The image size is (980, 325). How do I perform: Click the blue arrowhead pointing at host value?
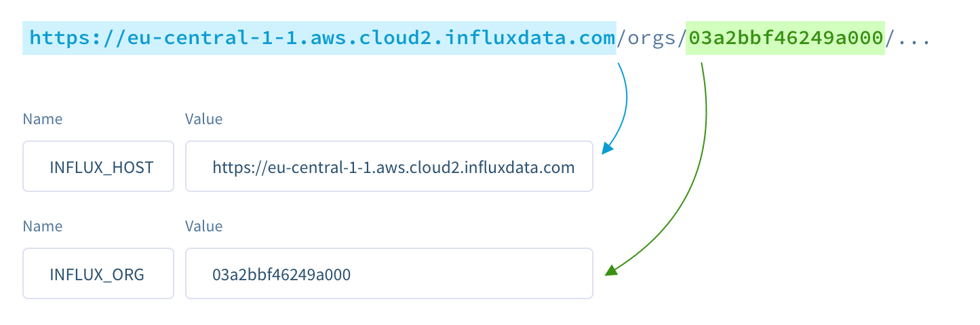pyautogui.click(x=607, y=149)
